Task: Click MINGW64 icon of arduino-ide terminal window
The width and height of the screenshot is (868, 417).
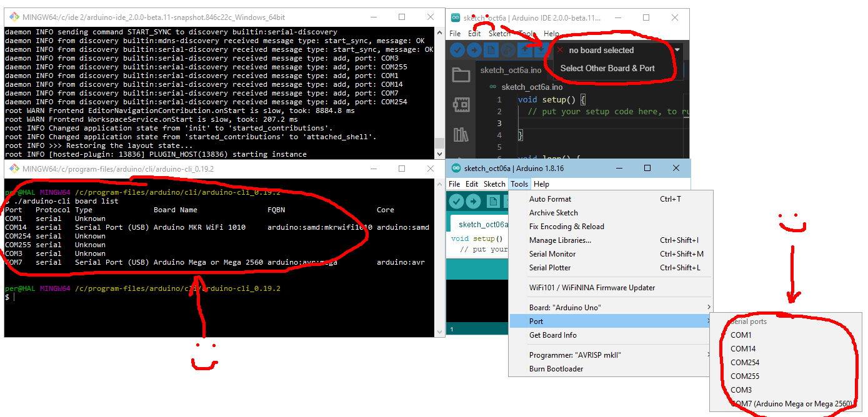Action: (x=13, y=17)
